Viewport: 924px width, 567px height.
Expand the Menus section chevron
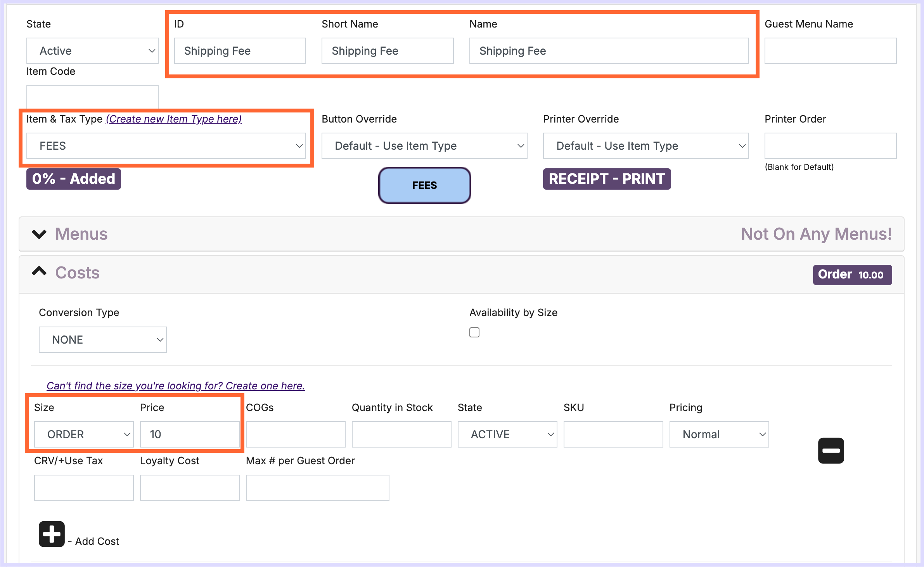(x=39, y=234)
